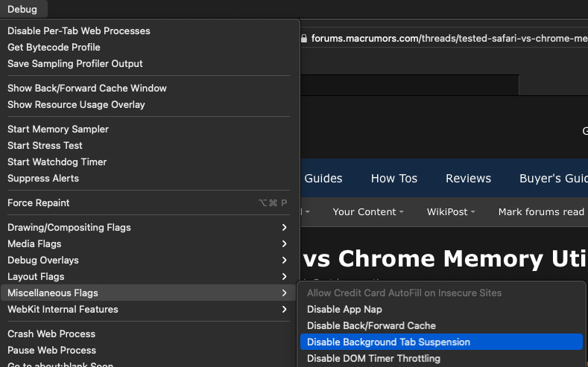Image resolution: width=588 pixels, height=367 pixels.
Task: Start the Memory Sampler
Action: point(58,129)
